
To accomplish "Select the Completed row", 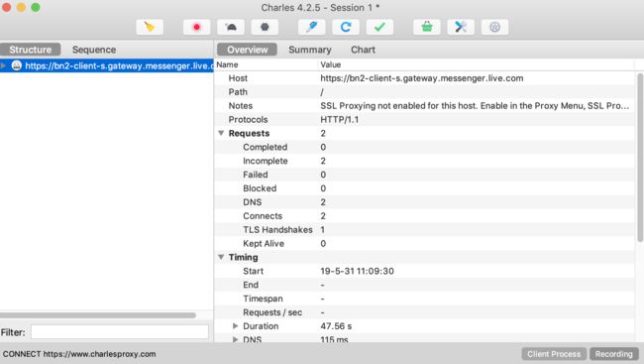I will [x=425, y=147].
